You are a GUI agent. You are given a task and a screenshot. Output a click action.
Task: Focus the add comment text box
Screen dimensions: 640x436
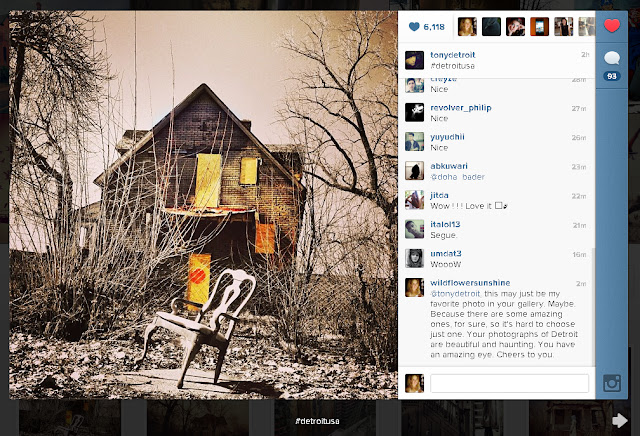[x=509, y=384]
